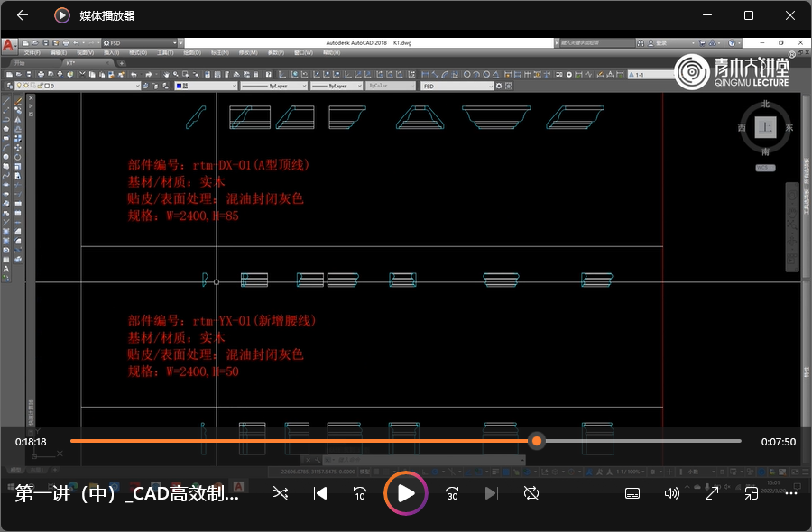812x532 pixels.
Task: Select the Move modify tool
Action: 18,148
